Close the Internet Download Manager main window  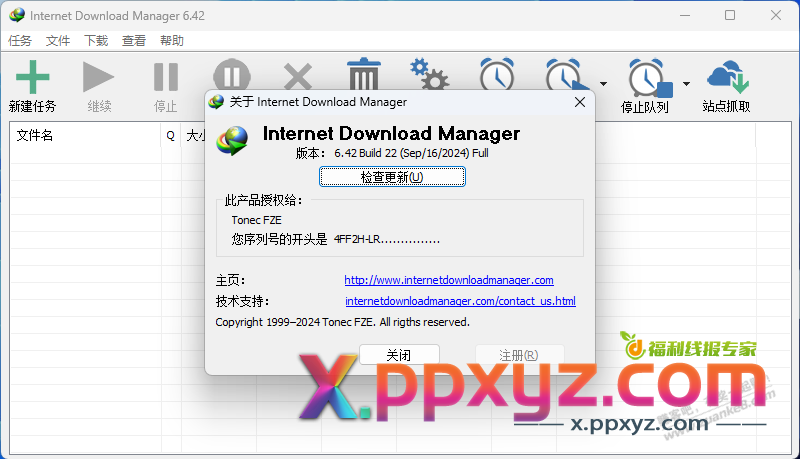pyautogui.click(x=776, y=15)
